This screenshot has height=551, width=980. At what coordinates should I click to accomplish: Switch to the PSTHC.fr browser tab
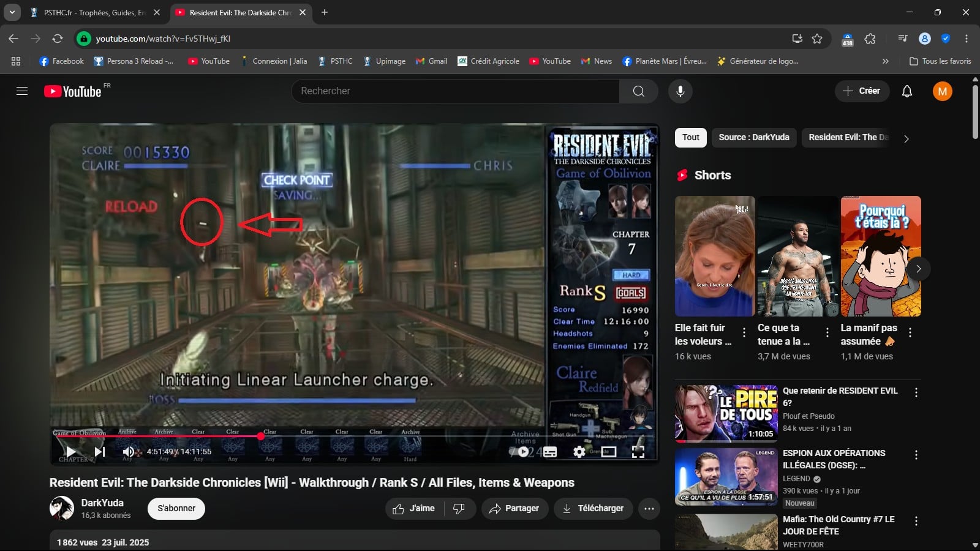(95, 12)
